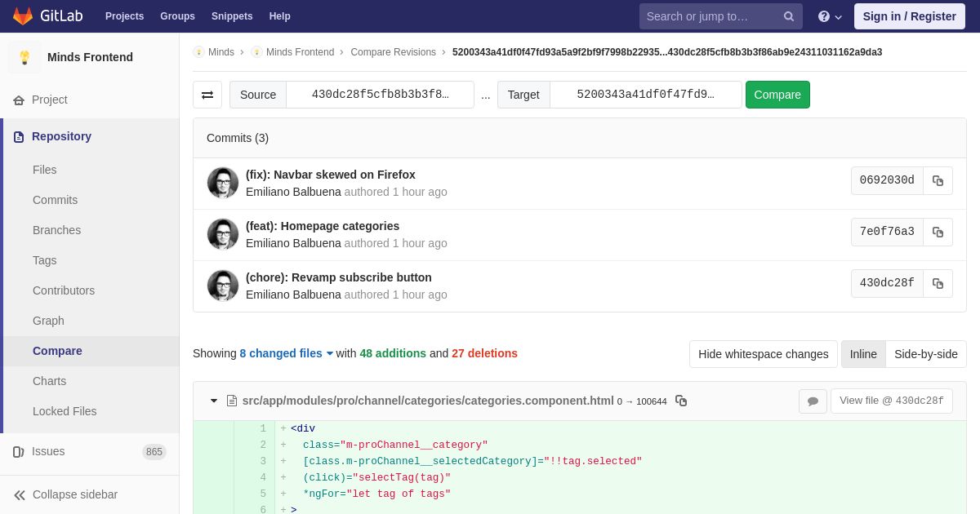Click the search magnifier icon

coord(789,16)
